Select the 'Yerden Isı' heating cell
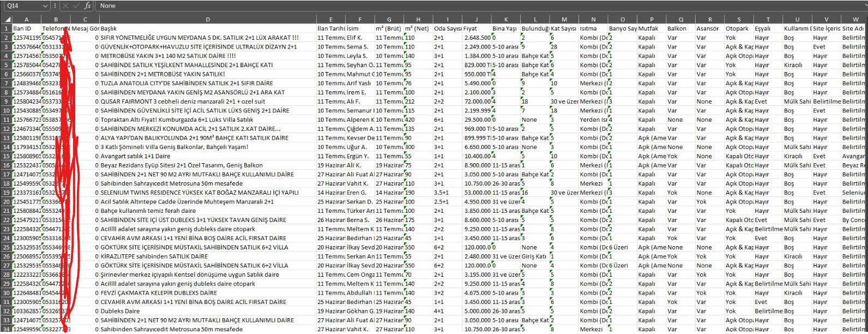This screenshot has height=334, width=868. (594, 120)
